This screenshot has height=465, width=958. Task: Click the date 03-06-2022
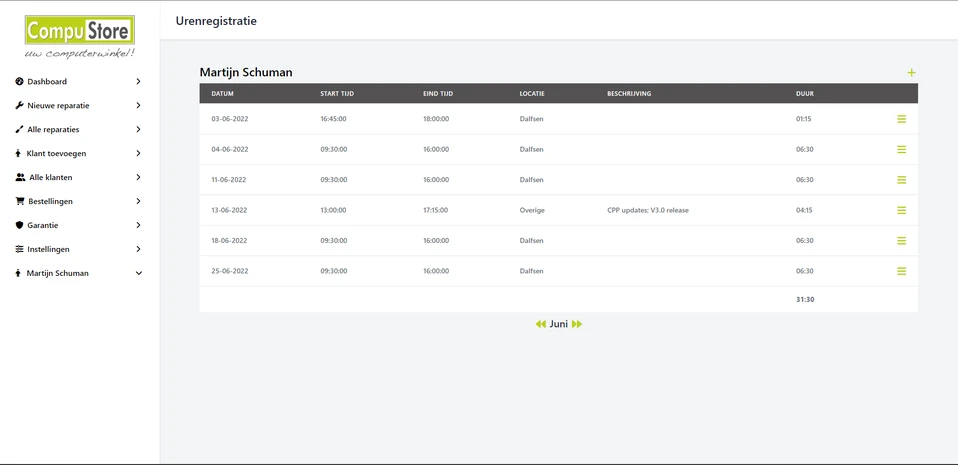pyautogui.click(x=230, y=119)
